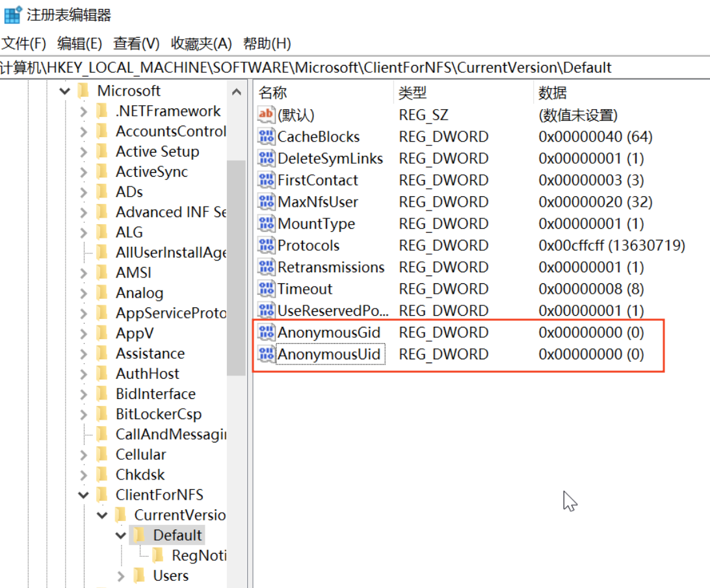Click the DWORD icon beside MaxNfsUser
This screenshot has width=710, height=588.
[267, 202]
